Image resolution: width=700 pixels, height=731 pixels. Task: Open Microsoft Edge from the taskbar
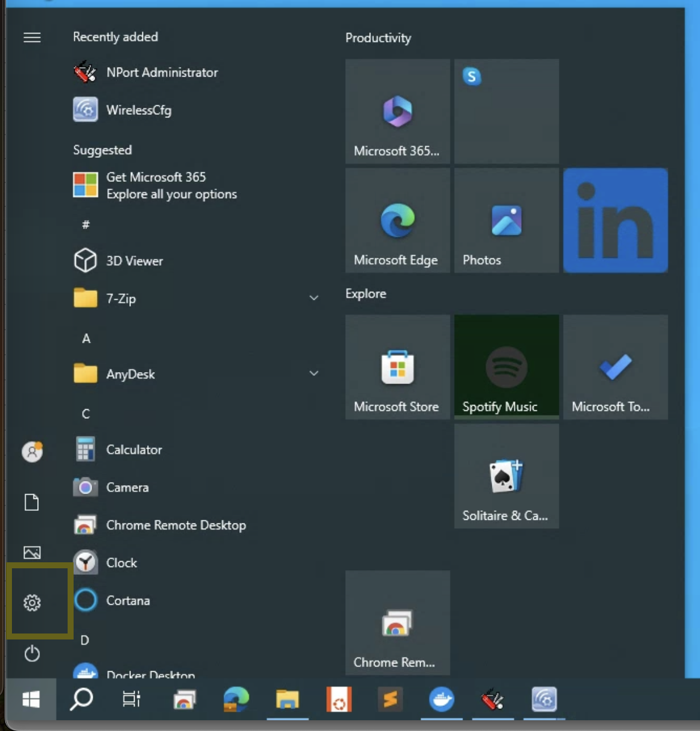click(236, 699)
